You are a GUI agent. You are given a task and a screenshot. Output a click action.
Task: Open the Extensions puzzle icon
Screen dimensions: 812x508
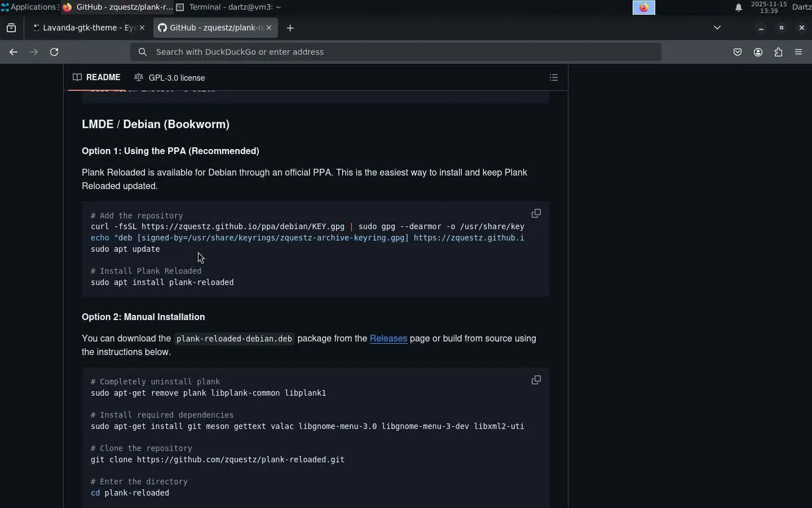(x=778, y=52)
